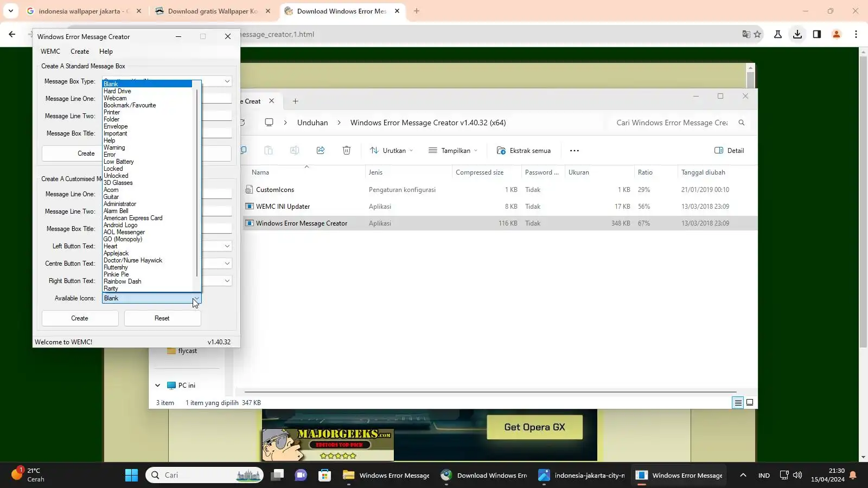The image size is (868, 488).
Task: Click the translate page icon in Chrome
Action: 746,34
